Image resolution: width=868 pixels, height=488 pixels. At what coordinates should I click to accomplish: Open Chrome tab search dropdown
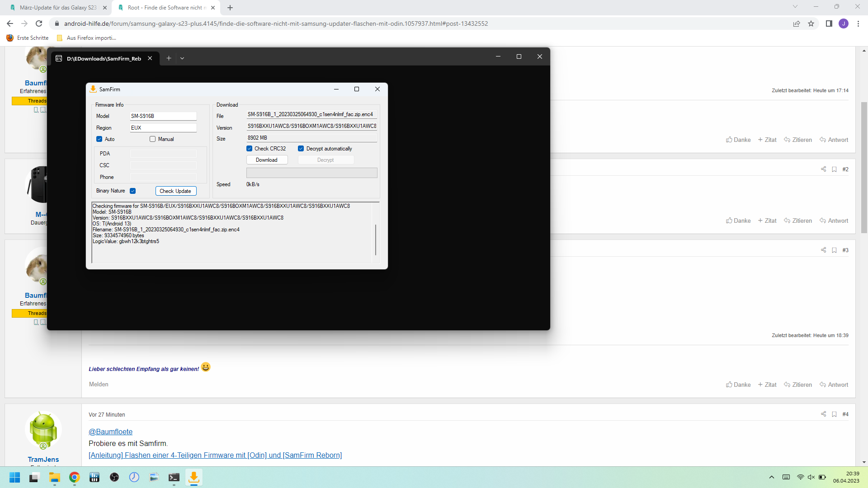795,7
